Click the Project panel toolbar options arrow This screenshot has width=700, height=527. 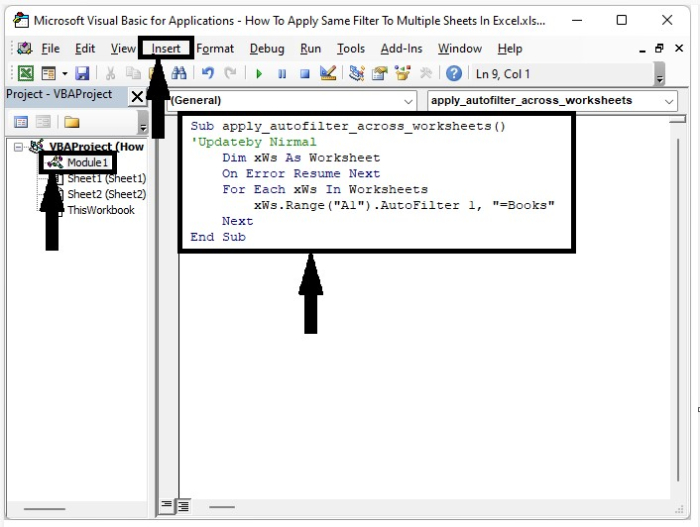(143, 123)
